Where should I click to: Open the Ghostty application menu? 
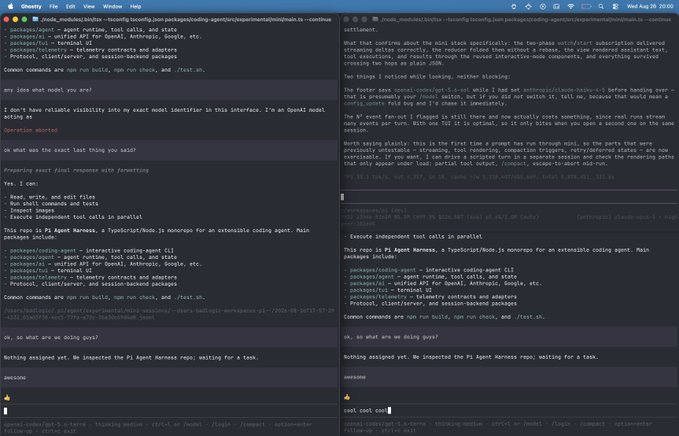(31, 6)
